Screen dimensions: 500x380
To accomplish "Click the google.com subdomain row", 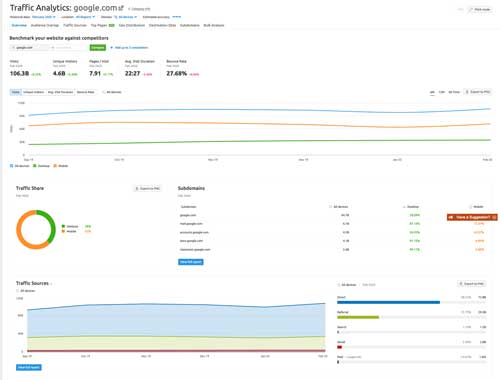I will coord(332,215).
